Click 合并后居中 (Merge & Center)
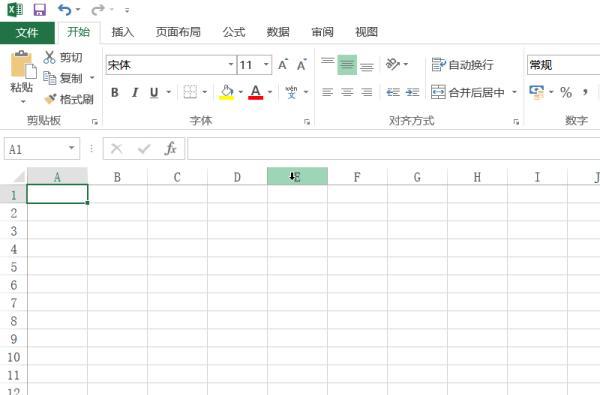 click(468, 92)
